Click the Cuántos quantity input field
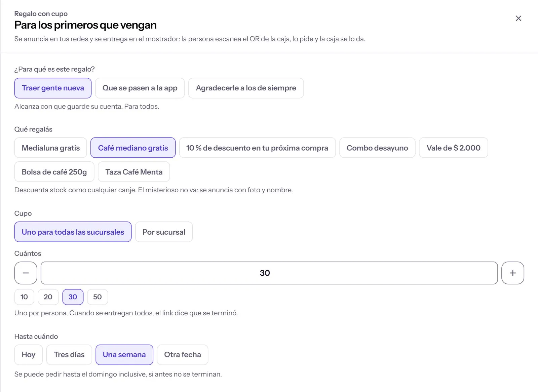Image resolution: width=538 pixels, height=392 pixels. 269,273
